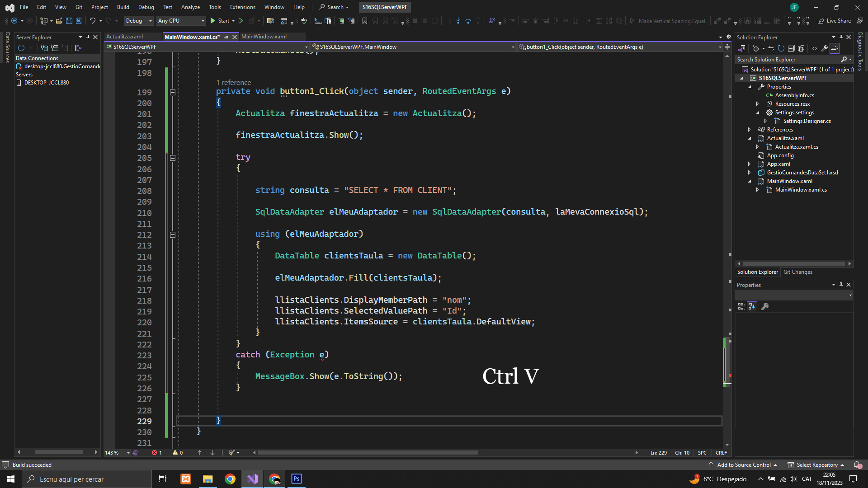Refresh Server Explorer connections

pyautogui.click(x=21, y=48)
